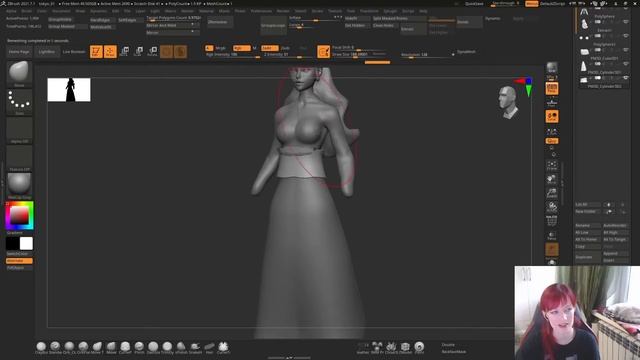Screen dimensions: 640x360
Task: Click Split Masked Points button
Action: [399, 18]
